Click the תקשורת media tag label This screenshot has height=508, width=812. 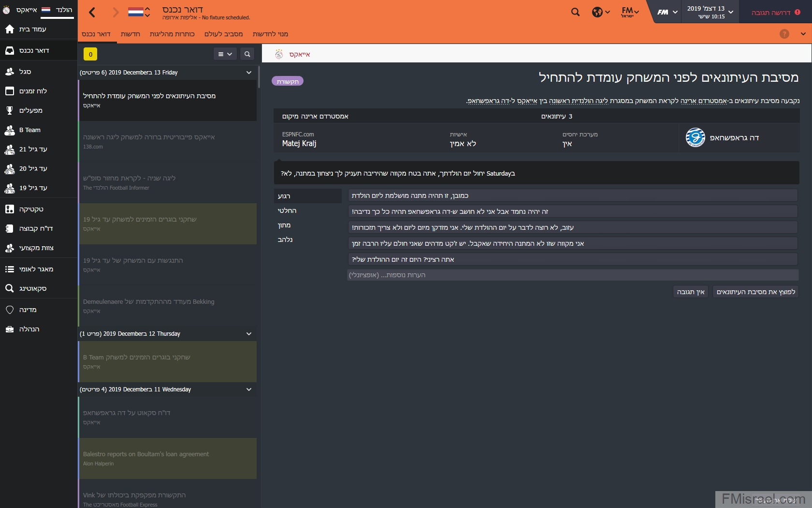288,81
